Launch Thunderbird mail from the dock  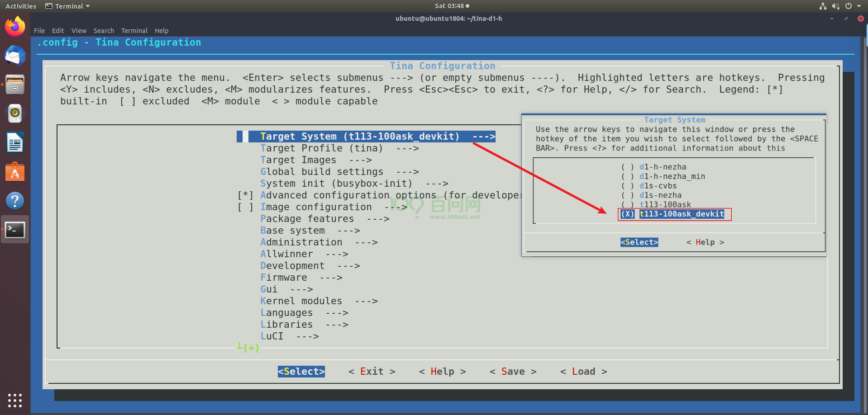tap(15, 56)
